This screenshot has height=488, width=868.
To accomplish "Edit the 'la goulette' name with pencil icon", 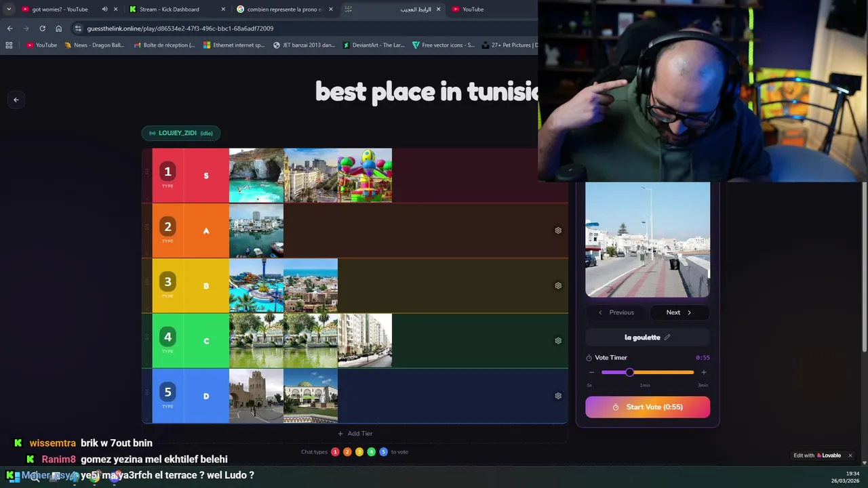I will 667,338.
